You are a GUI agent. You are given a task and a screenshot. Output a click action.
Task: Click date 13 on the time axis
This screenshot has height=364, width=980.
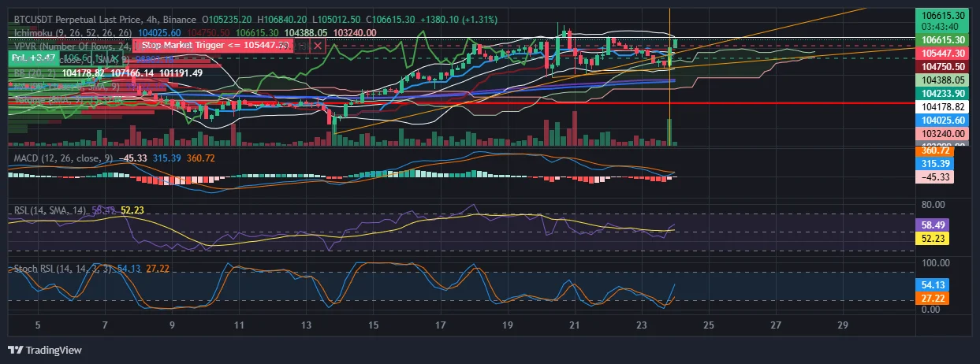[x=306, y=325]
